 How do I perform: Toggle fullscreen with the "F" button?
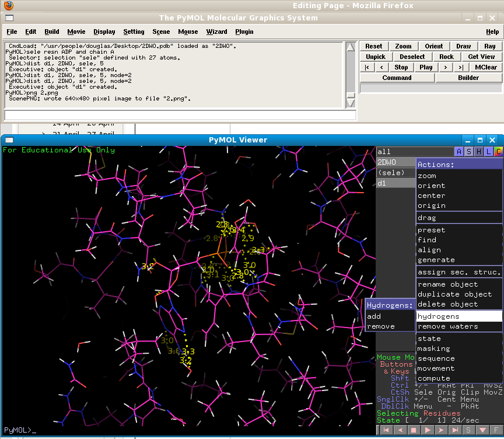(495, 430)
